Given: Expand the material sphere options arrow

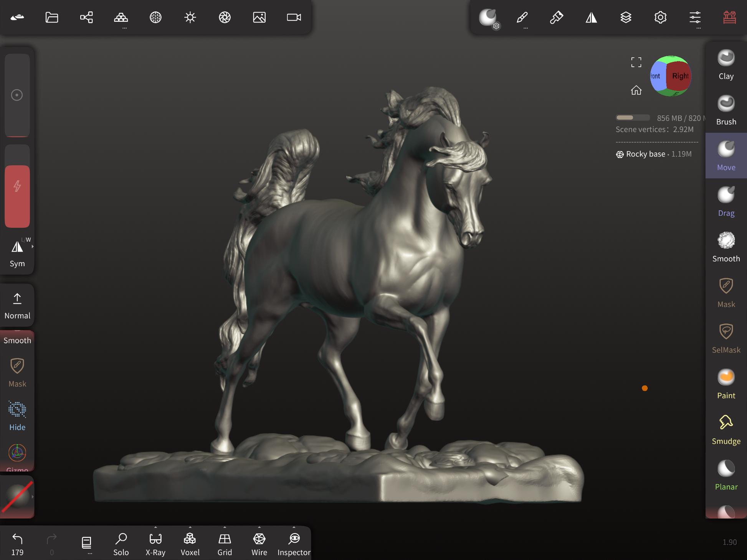Looking at the screenshot, I should click(33, 497).
